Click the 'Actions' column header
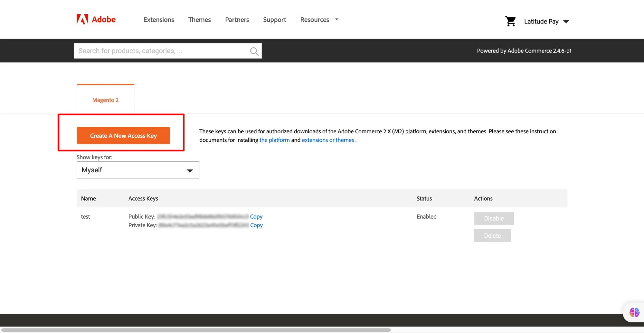This screenshot has width=644, height=333. click(483, 199)
